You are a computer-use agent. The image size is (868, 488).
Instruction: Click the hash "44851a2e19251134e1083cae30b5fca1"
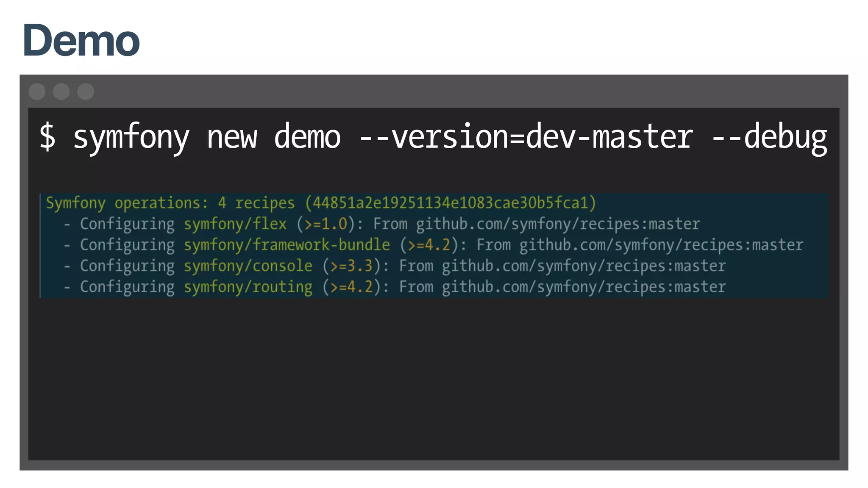[451, 202]
